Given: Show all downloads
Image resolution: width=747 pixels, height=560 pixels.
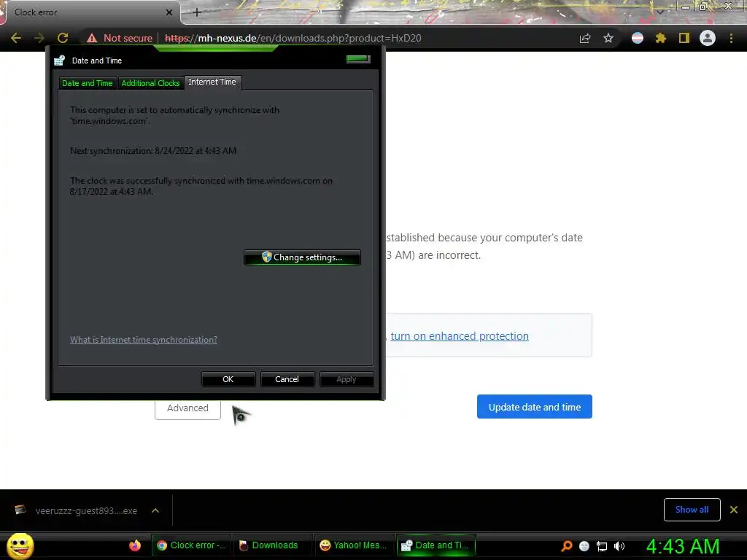Looking at the screenshot, I should pos(692,510).
